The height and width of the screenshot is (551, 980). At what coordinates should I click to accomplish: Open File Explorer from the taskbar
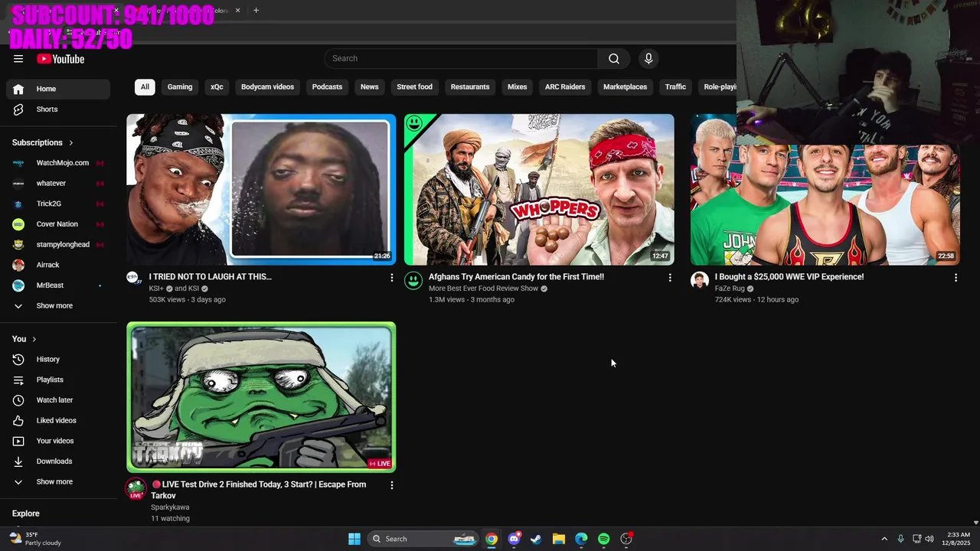tap(559, 539)
